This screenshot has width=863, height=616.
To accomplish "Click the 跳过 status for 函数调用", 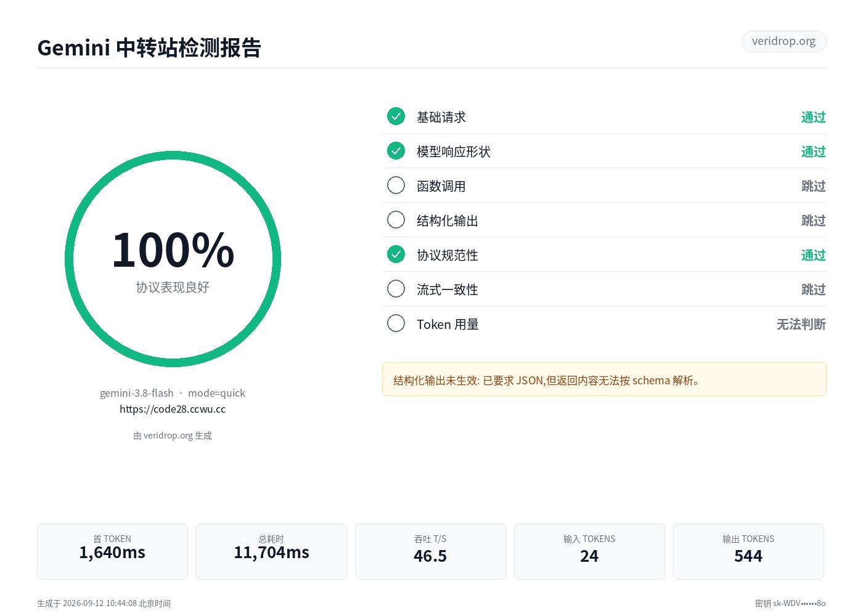I will click(813, 186).
